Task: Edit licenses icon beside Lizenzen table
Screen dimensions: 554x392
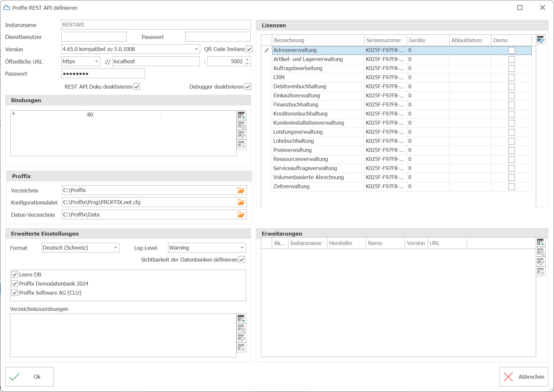Action: tap(541, 40)
